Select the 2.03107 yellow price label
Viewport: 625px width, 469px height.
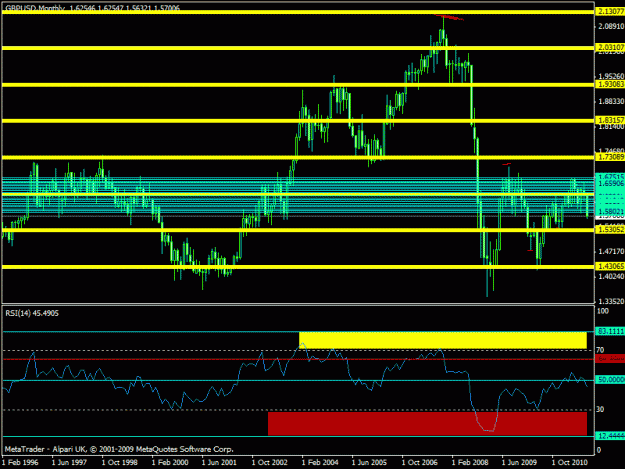[610, 47]
